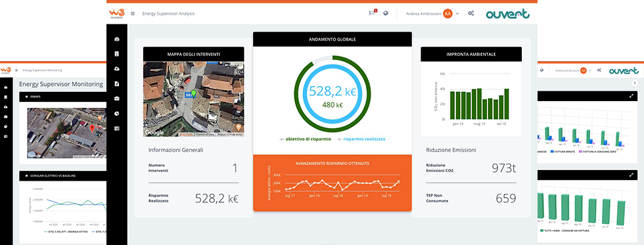Expand the Andrea Ambrosioni user dropdown

pos(457,14)
